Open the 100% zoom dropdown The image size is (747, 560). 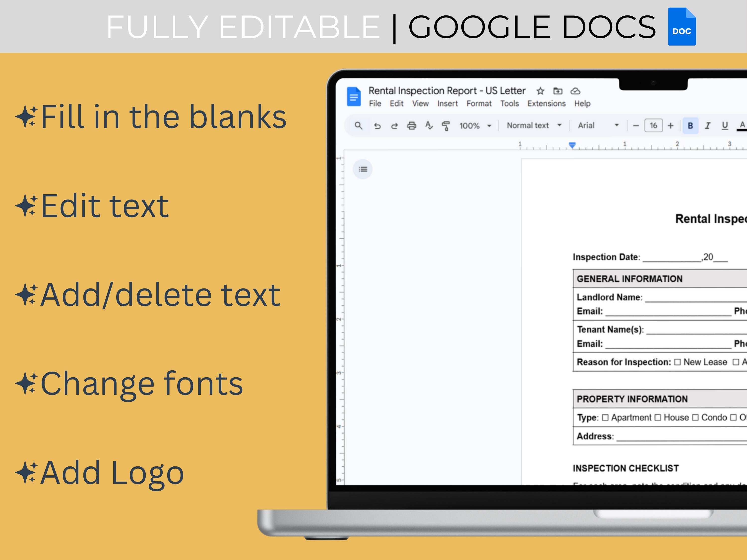pyautogui.click(x=475, y=126)
